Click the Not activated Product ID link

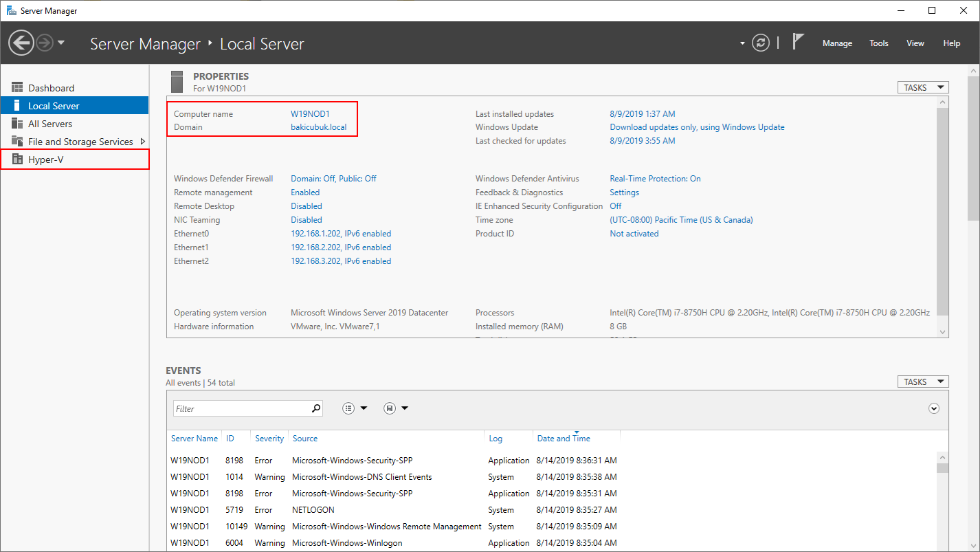pos(634,234)
